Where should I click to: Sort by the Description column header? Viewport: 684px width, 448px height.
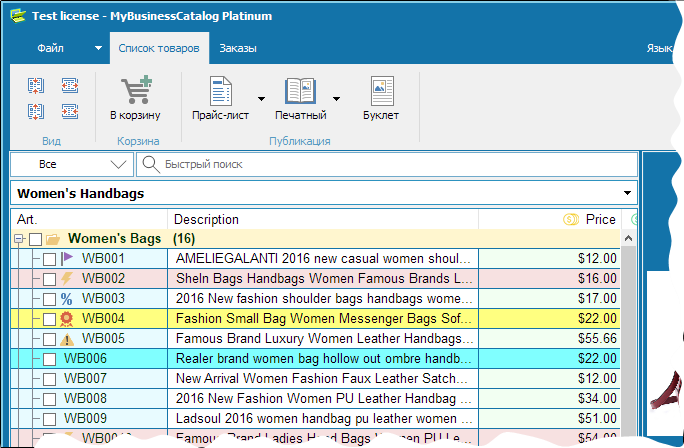click(x=323, y=219)
